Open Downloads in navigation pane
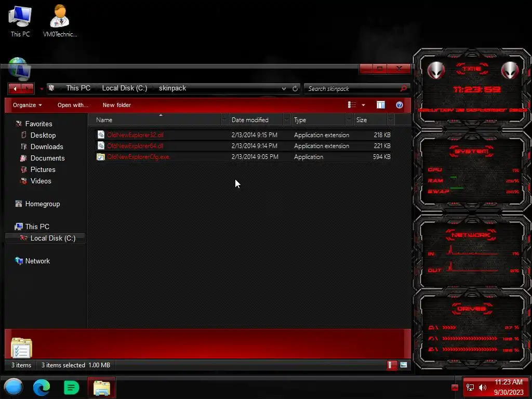The height and width of the screenshot is (399, 532). pyautogui.click(x=42, y=147)
